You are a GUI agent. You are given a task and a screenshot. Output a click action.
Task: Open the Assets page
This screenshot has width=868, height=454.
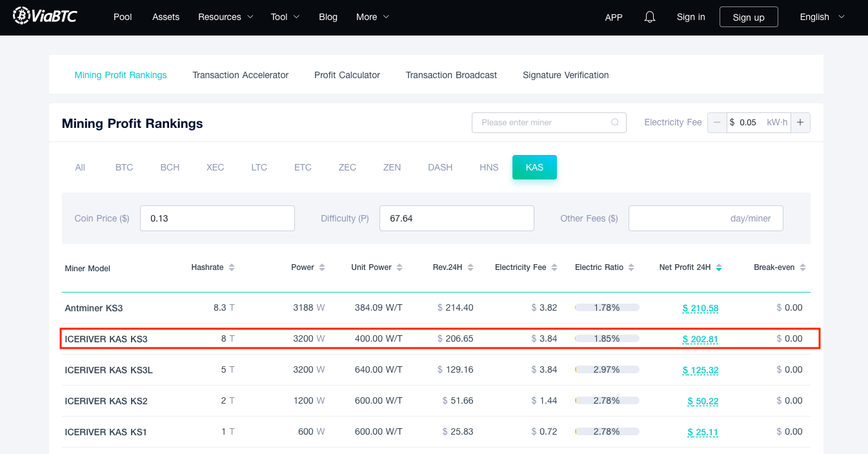(166, 17)
